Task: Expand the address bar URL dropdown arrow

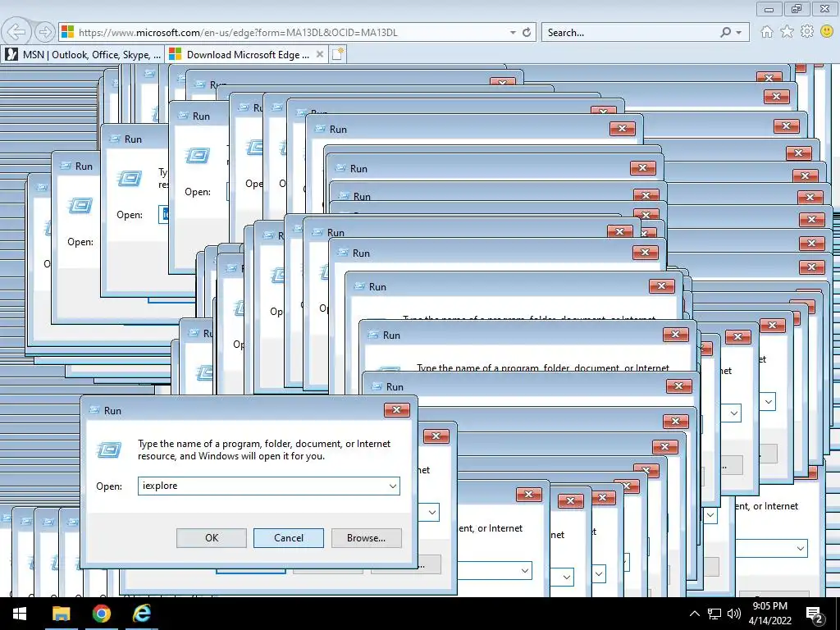Action: pos(513,32)
